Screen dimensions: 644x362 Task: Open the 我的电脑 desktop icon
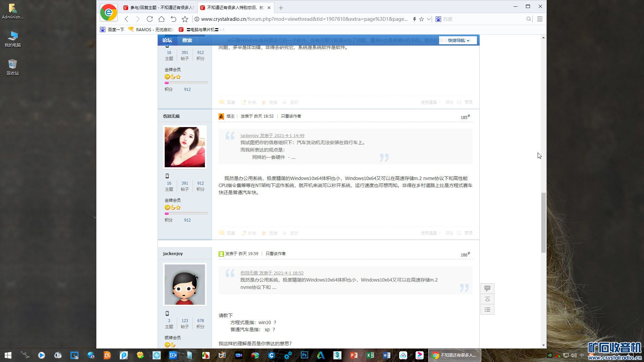(x=13, y=39)
